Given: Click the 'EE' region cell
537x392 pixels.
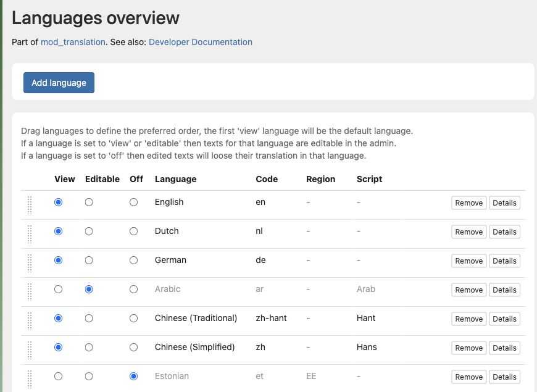Looking at the screenshot, I should point(311,376).
